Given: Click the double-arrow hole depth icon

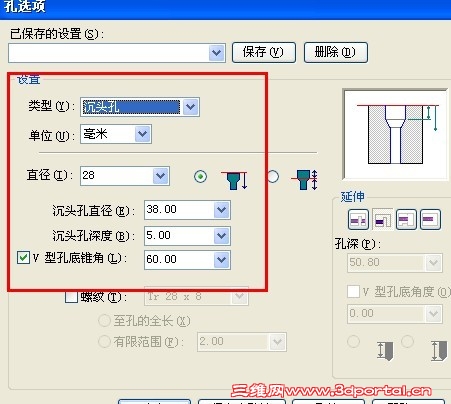Looking at the screenshot, I should (x=305, y=180).
